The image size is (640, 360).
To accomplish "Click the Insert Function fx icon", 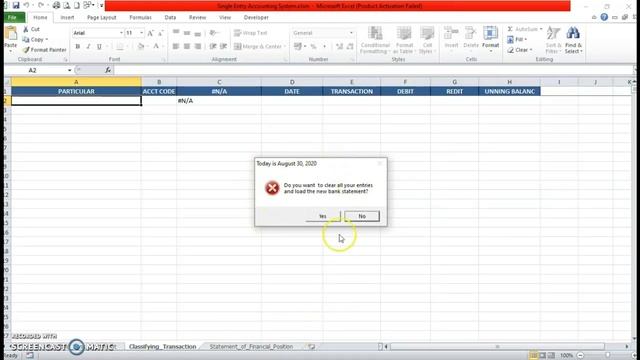I will pyautogui.click(x=108, y=70).
